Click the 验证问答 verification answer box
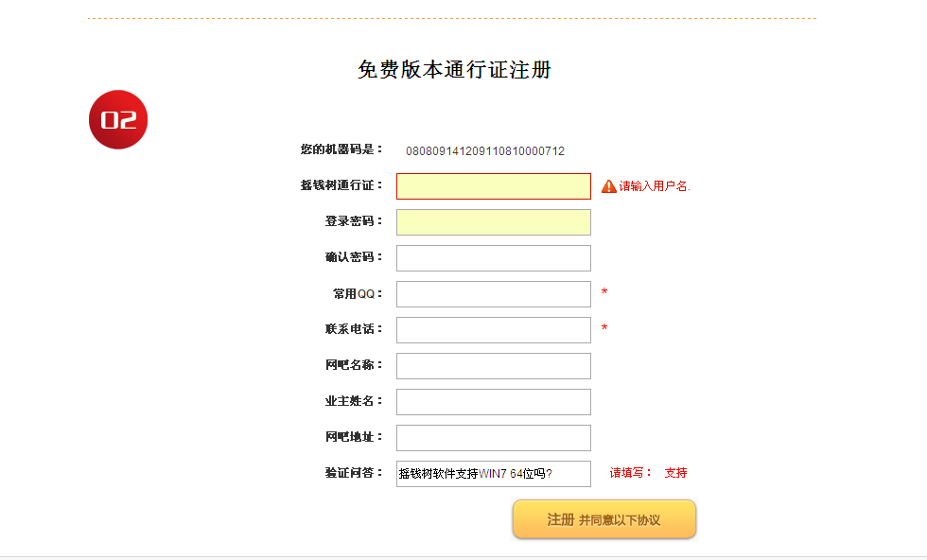 tap(494, 474)
